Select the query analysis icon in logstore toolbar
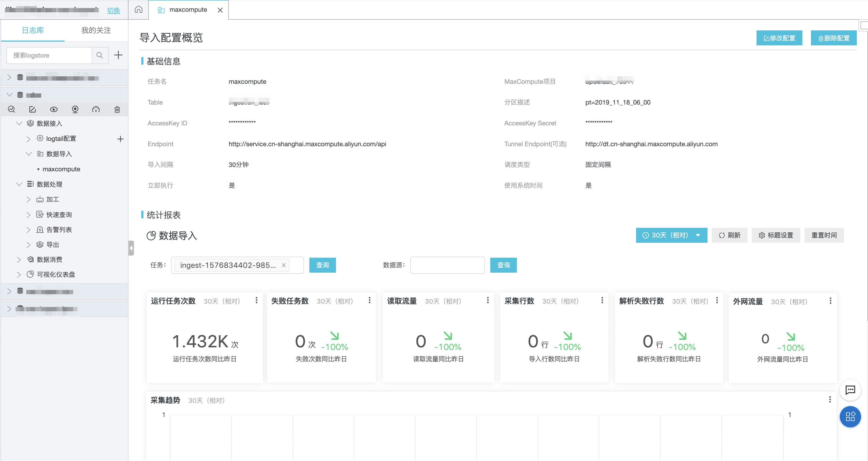 click(x=11, y=109)
